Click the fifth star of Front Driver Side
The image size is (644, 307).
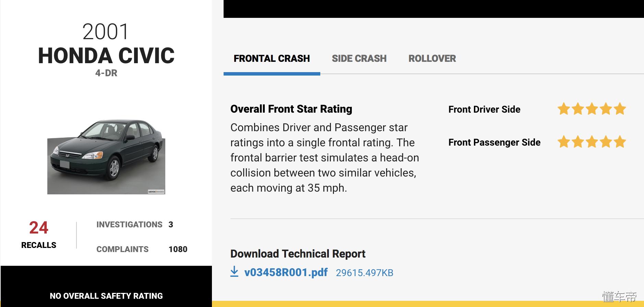pos(620,109)
